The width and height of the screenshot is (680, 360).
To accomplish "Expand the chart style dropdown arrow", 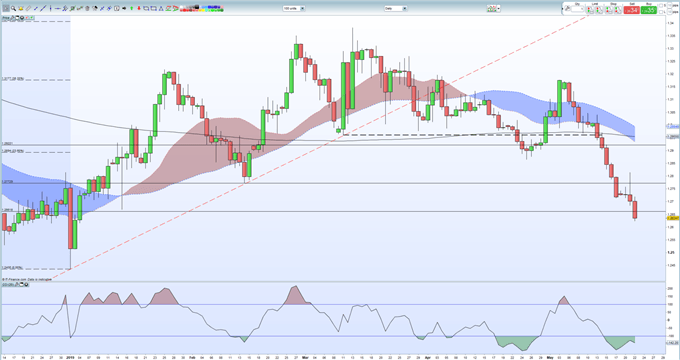I will coord(499,8).
